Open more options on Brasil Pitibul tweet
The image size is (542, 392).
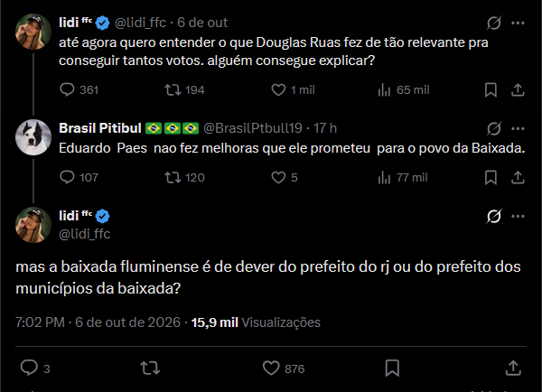518,128
